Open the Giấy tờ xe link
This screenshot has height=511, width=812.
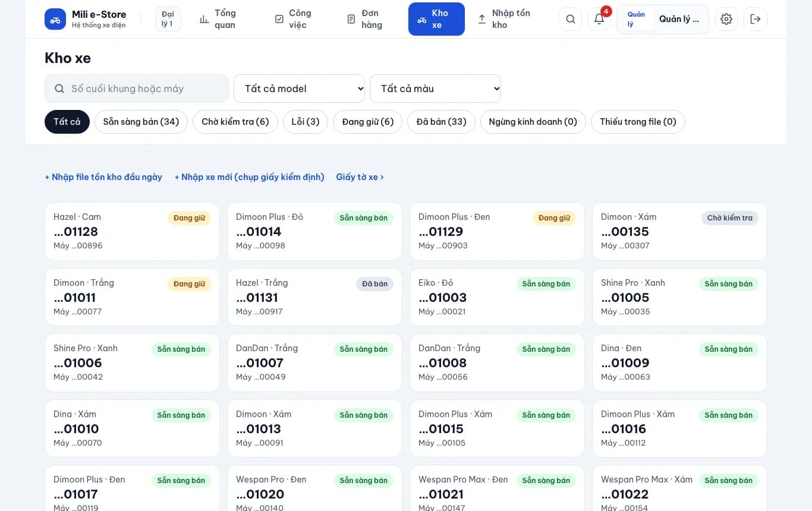[x=360, y=177]
